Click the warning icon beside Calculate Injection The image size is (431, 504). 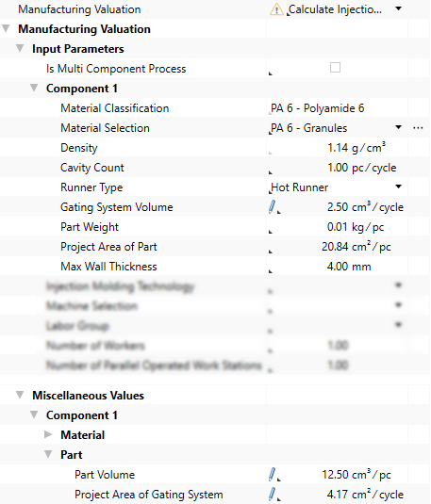pyautogui.click(x=276, y=9)
